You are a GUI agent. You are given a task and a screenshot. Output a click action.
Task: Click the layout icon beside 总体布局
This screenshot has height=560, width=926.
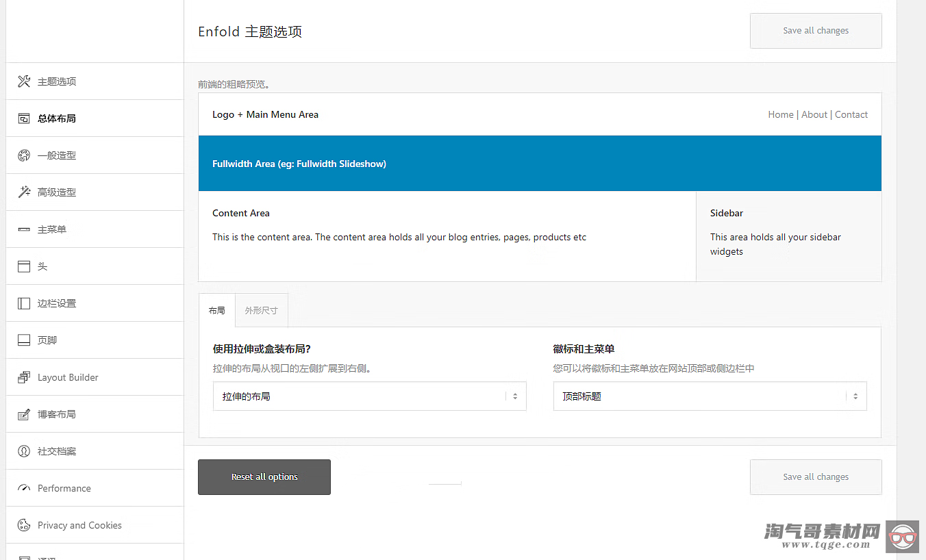pos(24,118)
